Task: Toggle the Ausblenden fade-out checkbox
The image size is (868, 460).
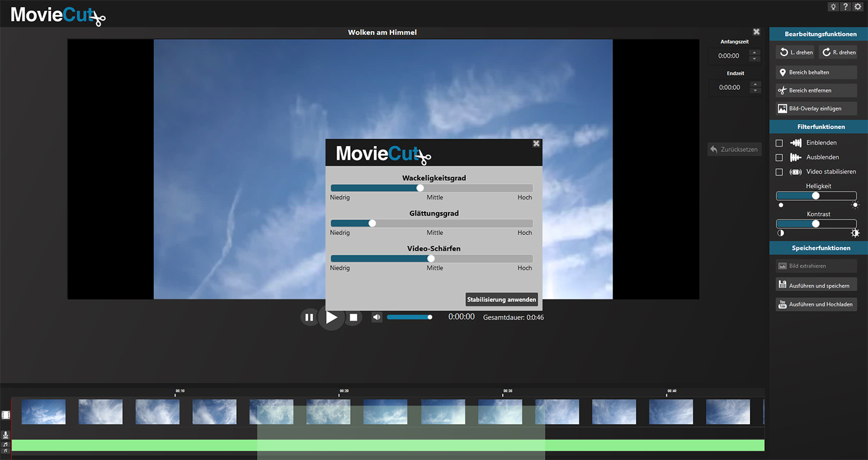Action: tap(779, 157)
